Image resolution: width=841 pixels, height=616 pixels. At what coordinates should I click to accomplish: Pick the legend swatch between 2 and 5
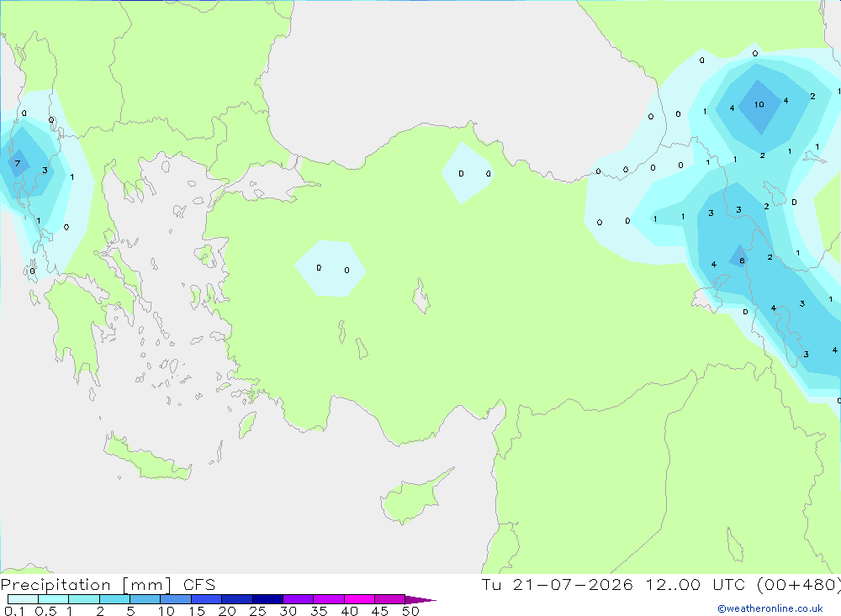pyautogui.click(x=114, y=599)
